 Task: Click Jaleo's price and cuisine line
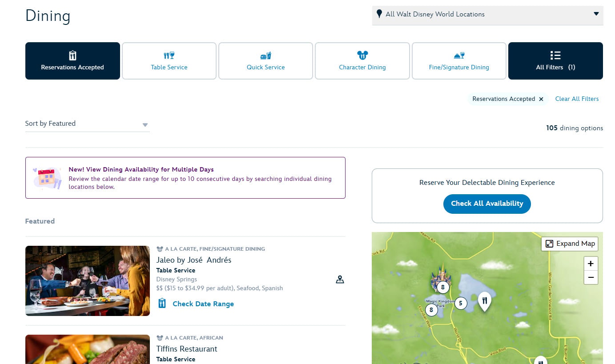220,288
